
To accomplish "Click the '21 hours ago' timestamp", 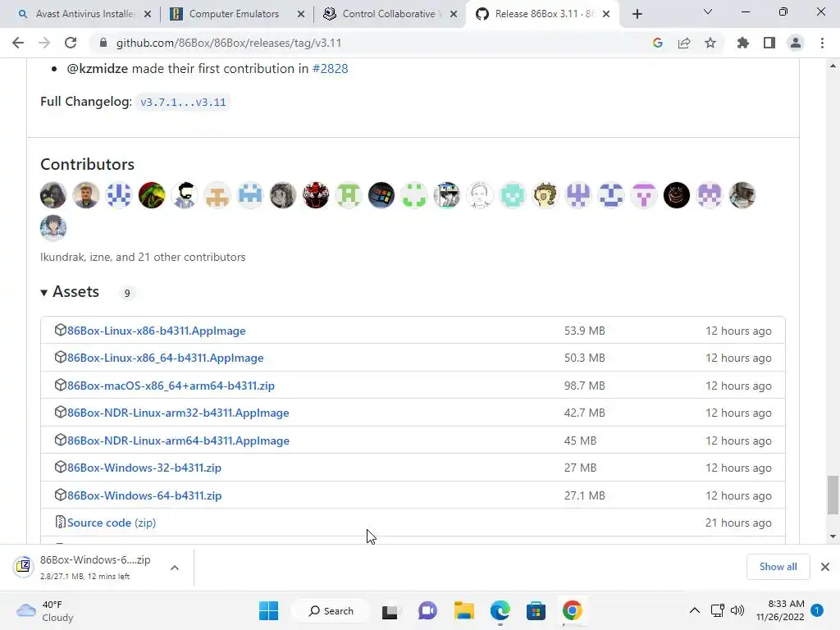I will coord(738,523).
